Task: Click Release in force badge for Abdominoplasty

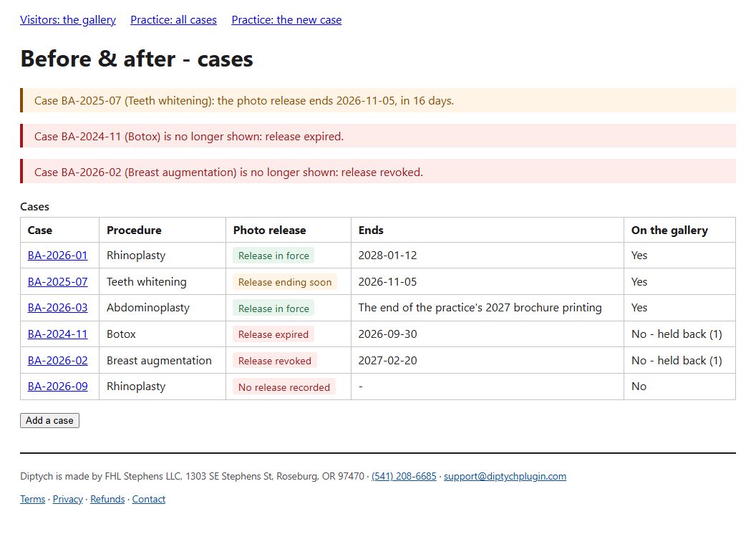Action: [x=274, y=309]
